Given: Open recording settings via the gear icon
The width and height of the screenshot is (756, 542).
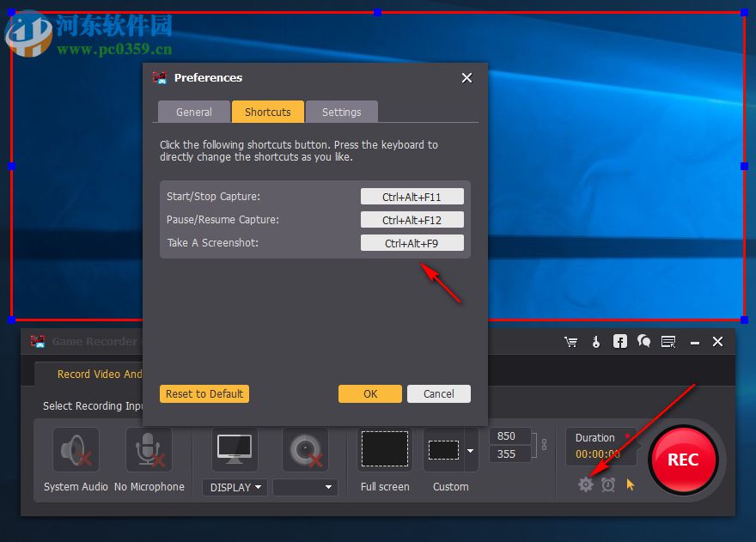Looking at the screenshot, I should click(585, 484).
